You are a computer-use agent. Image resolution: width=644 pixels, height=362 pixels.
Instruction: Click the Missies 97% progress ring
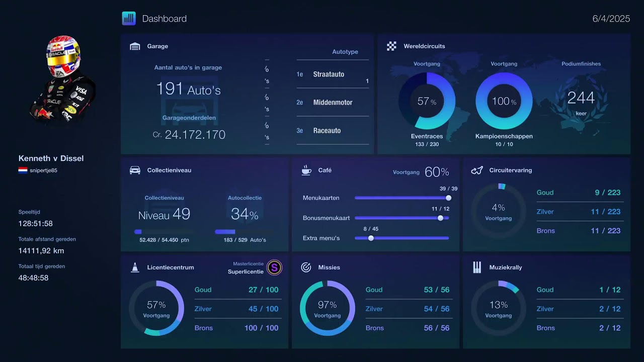328,308
